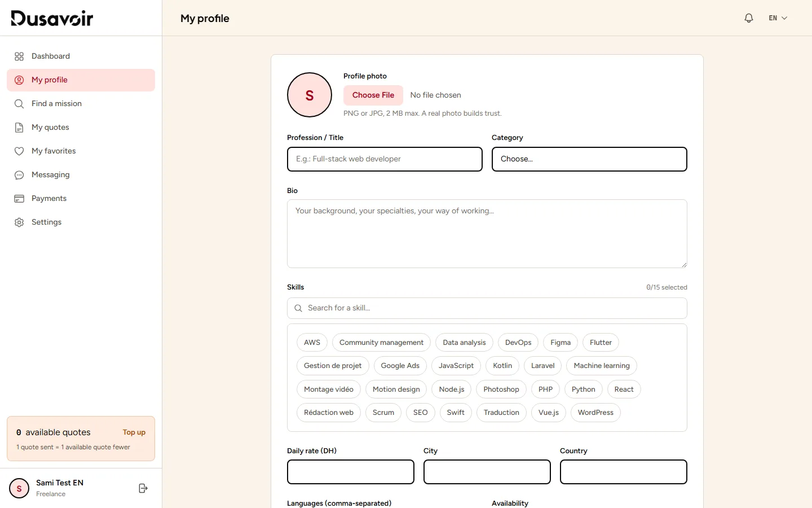
Task: Go to Dashboard
Action: coord(81,56)
